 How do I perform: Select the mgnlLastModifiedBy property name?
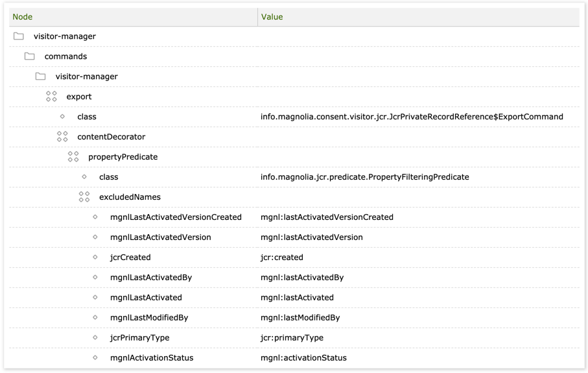pyautogui.click(x=149, y=318)
